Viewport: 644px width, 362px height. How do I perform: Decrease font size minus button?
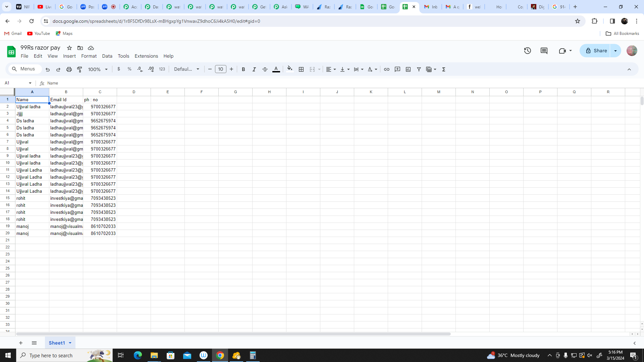click(210, 69)
